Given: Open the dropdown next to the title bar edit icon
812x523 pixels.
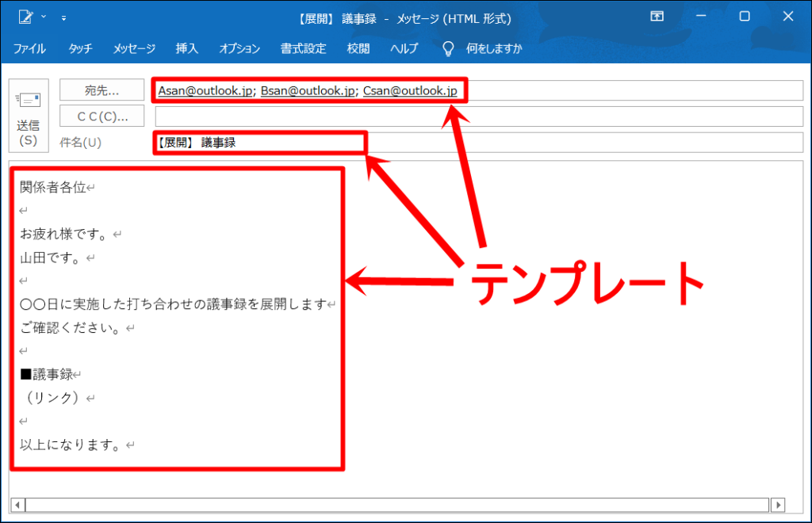Looking at the screenshot, I should (44, 17).
